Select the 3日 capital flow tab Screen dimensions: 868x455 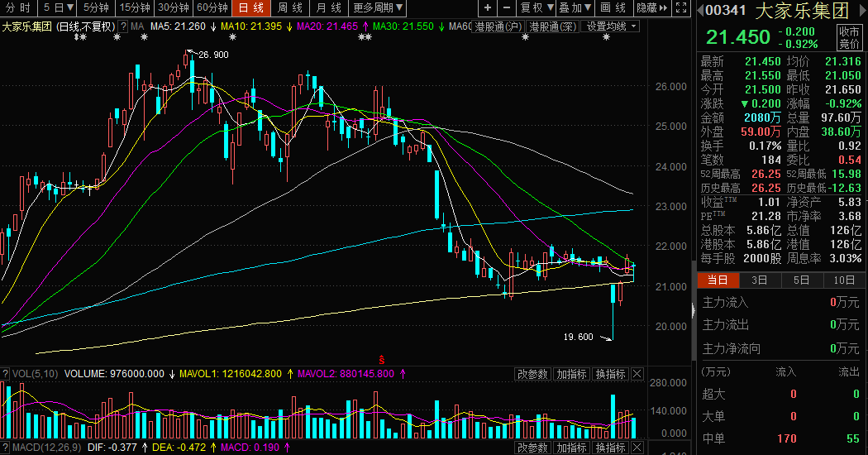pos(759,280)
